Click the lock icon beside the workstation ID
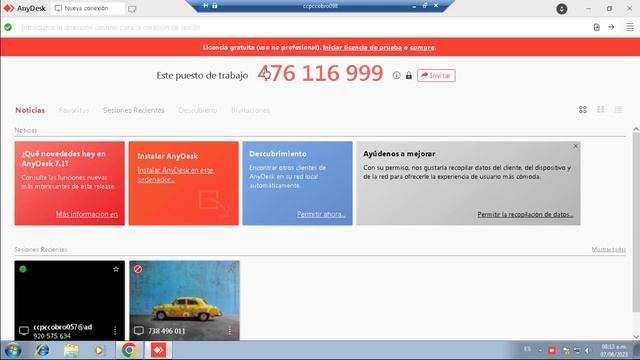640x360 pixels. (409, 76)
